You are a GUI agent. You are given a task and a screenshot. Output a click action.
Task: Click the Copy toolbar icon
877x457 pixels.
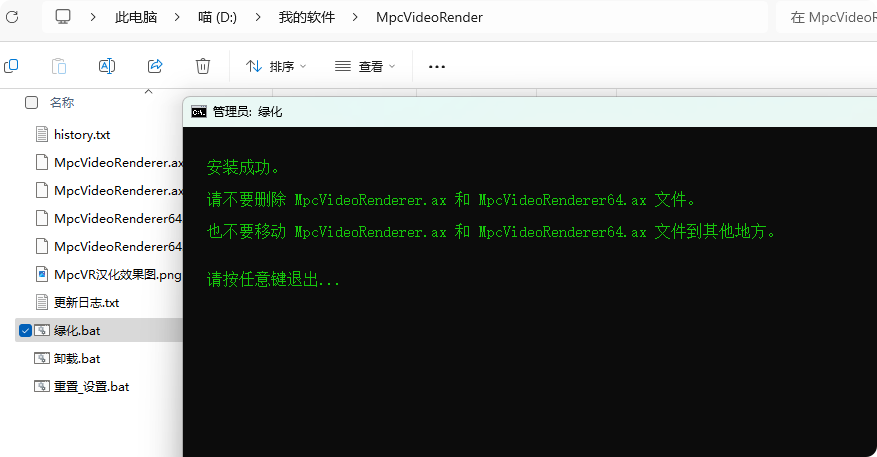point(11,66)
